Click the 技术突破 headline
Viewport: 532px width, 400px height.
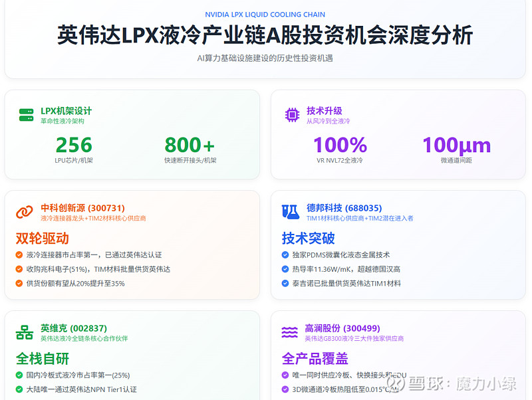[x=309, y=239]
